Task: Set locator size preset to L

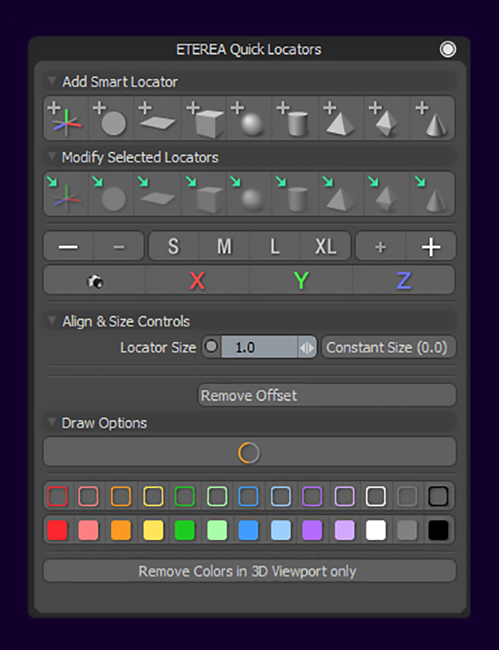Action: point(275,246)
